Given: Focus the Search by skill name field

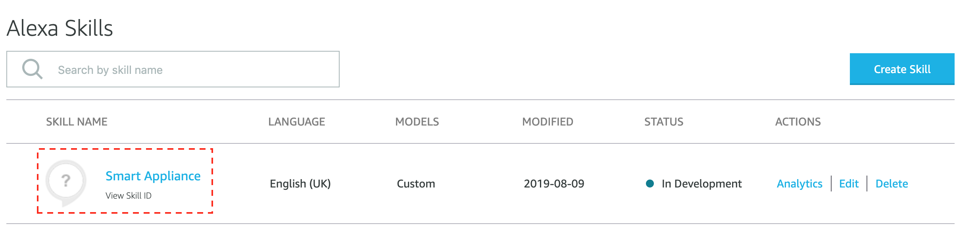Looking at the screenshot, I should (x=173, y=69).
